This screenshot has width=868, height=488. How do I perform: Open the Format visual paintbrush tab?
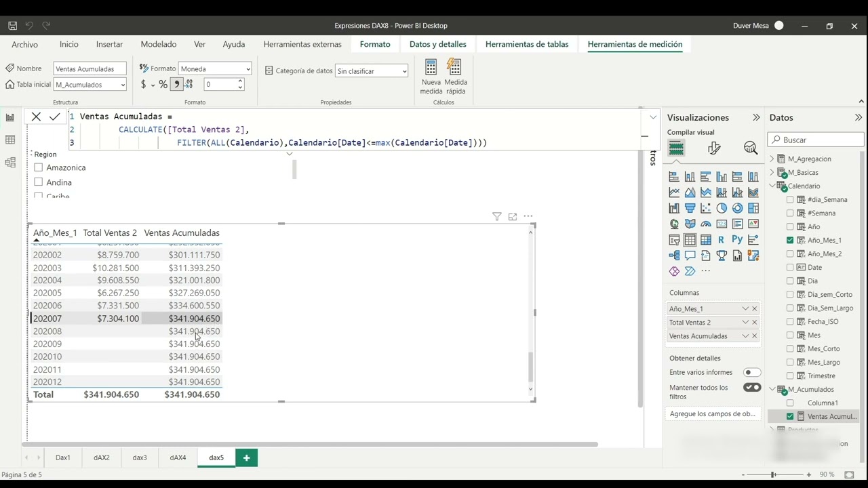pos(713,148)
